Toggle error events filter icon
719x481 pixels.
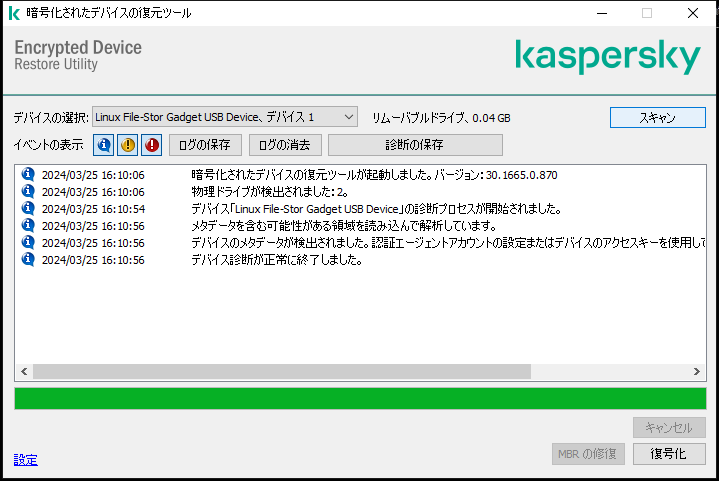coord(152,145)
